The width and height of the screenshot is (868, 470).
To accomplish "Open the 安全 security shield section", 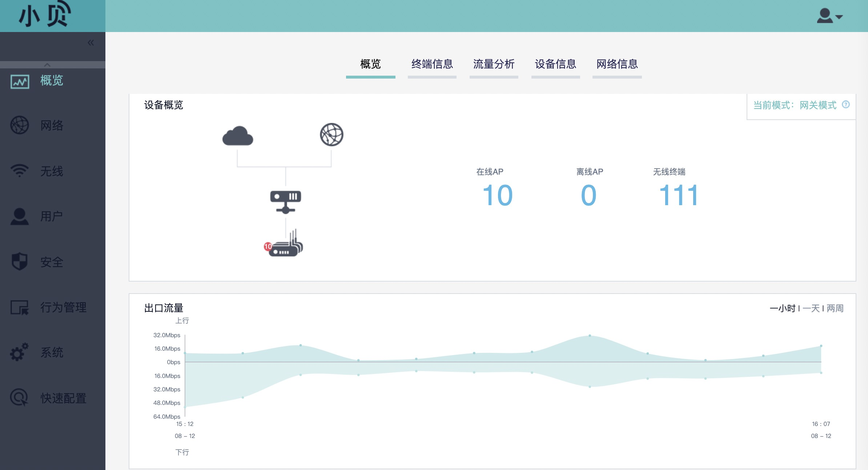I will [52, 262].
